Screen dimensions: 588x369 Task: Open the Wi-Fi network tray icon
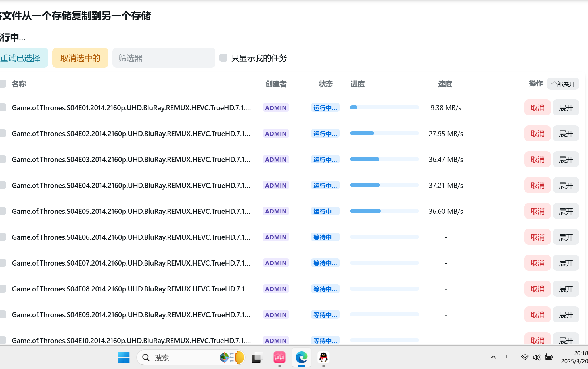[x=525, y=357]
